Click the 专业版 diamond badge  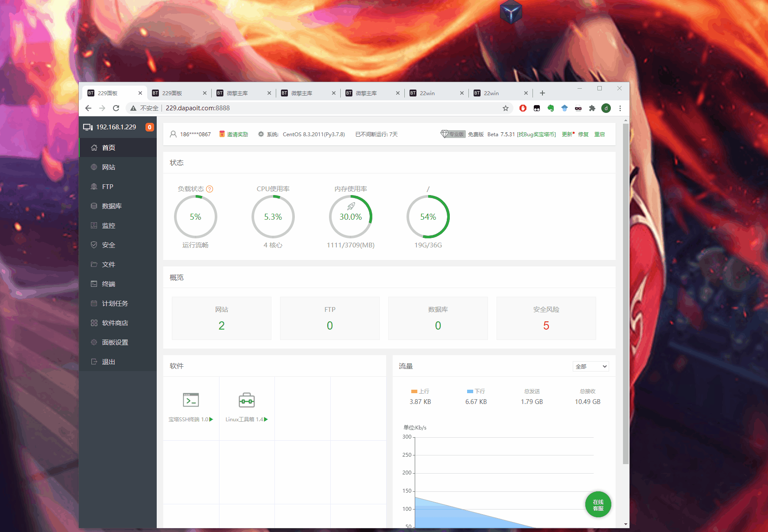[452, 134]
